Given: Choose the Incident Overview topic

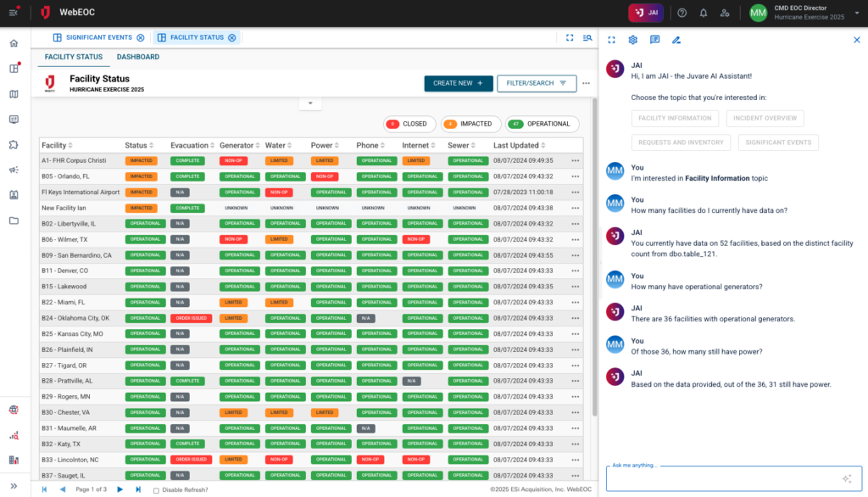Looking at the screenshot, I should [x=765, y=118].
